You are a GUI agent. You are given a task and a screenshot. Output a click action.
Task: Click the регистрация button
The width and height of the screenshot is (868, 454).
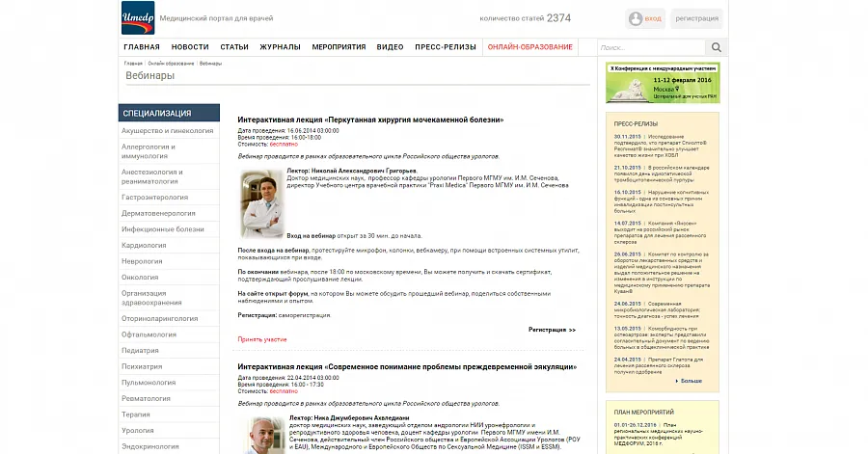(697, 18)
